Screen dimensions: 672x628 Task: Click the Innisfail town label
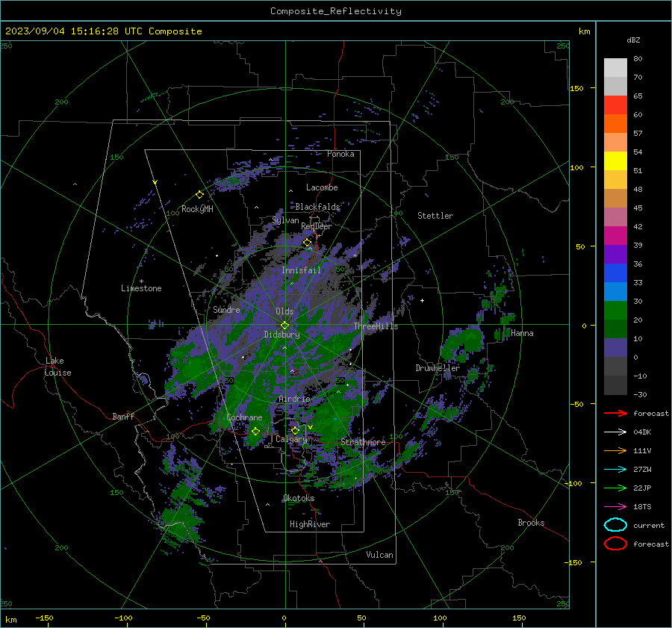301,270
